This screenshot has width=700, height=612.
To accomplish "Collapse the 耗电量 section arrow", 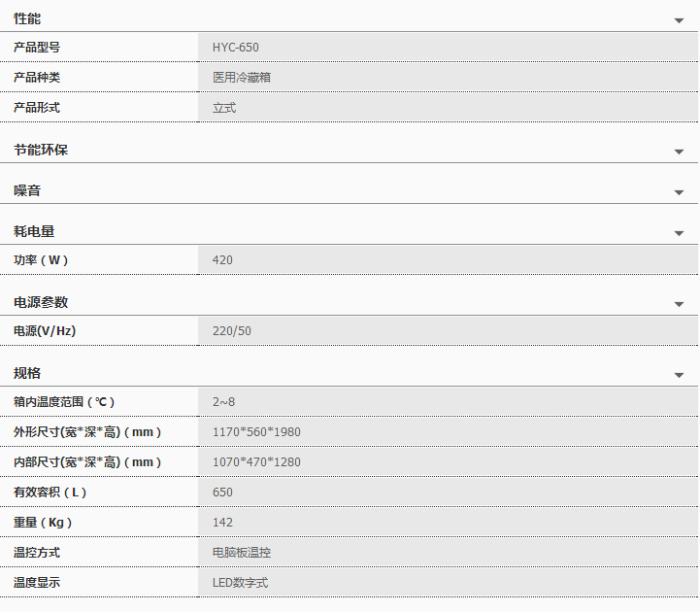I will (679, 234).
